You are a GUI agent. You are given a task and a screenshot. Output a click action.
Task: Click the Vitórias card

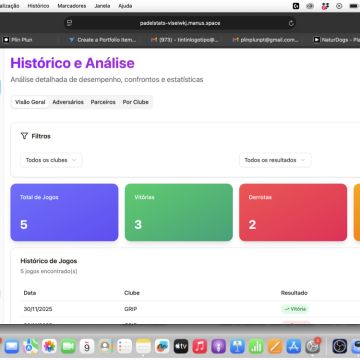[179, 212]
